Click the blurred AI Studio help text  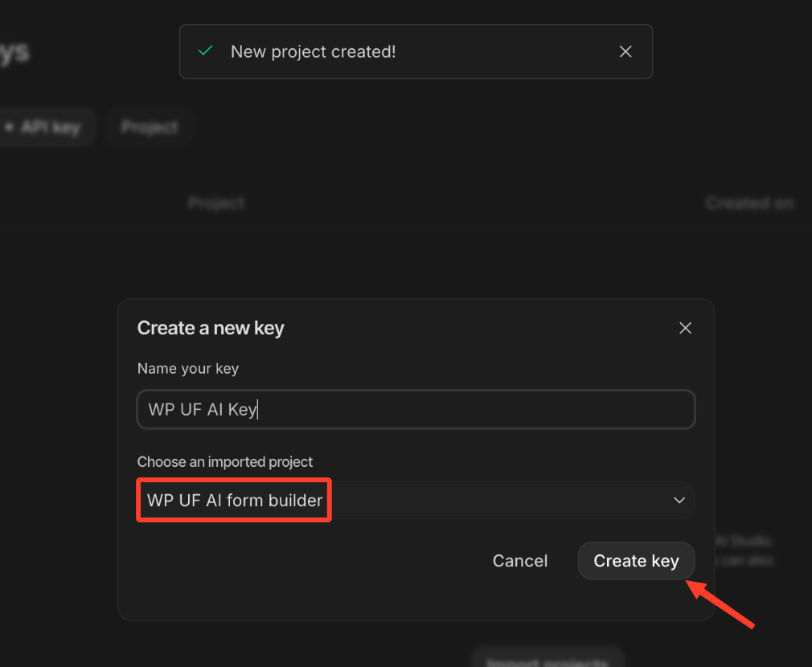pos(744,551)
